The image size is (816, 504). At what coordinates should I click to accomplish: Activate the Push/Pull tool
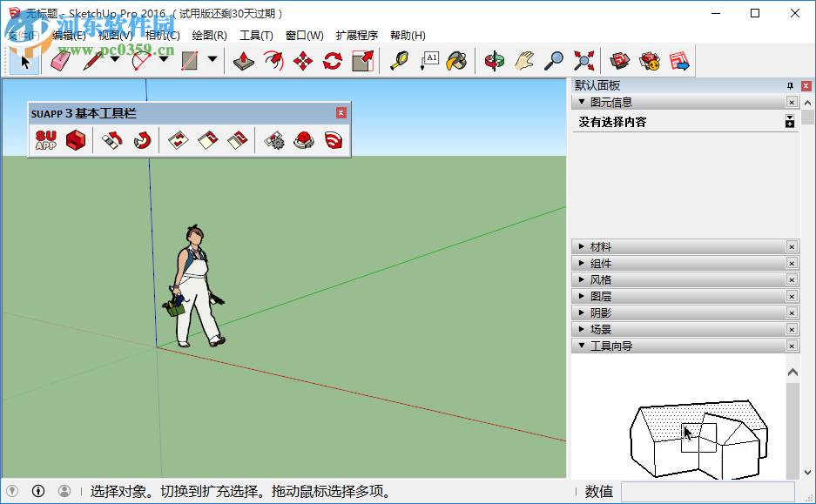pos(243,60)
